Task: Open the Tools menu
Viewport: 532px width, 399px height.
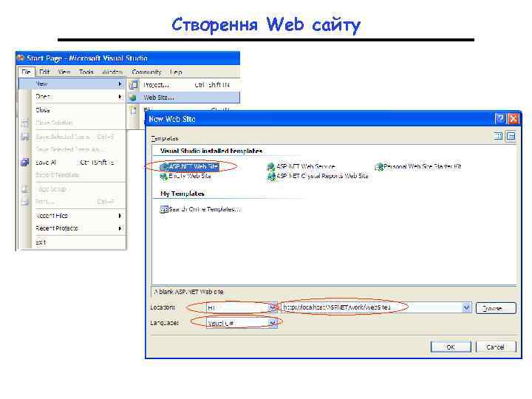Action: (86, 72)
